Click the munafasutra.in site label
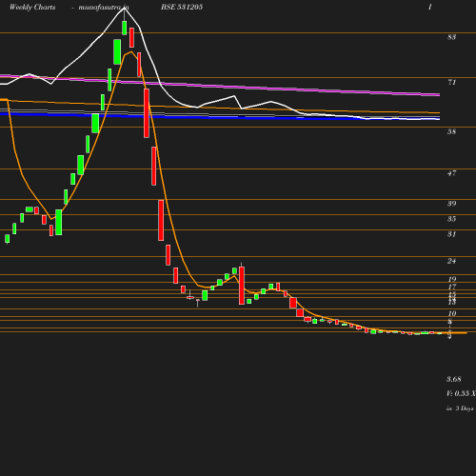The height and width of the screenshot is (476, 476). (x=104, y=8)
